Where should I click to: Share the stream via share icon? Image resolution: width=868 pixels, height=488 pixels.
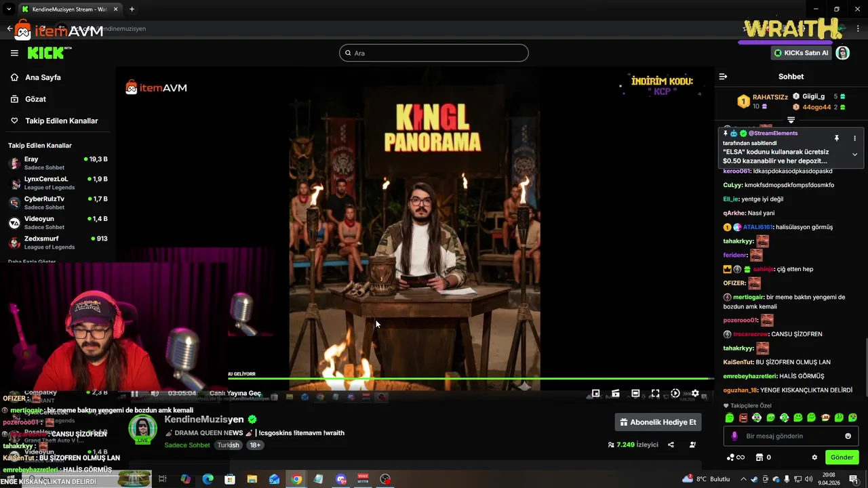click(x=671, y=445)
